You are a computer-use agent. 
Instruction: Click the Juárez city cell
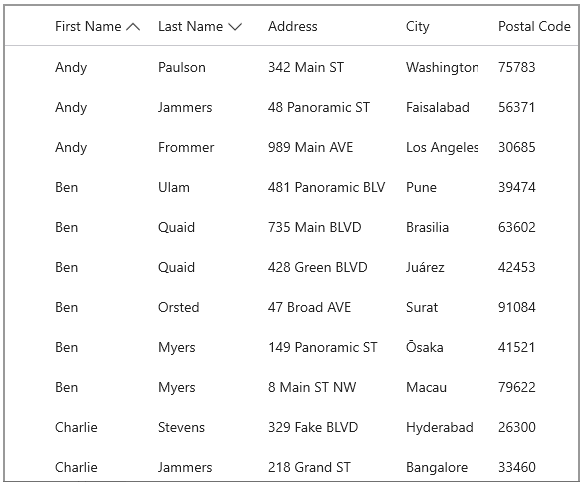click(425, 267)
